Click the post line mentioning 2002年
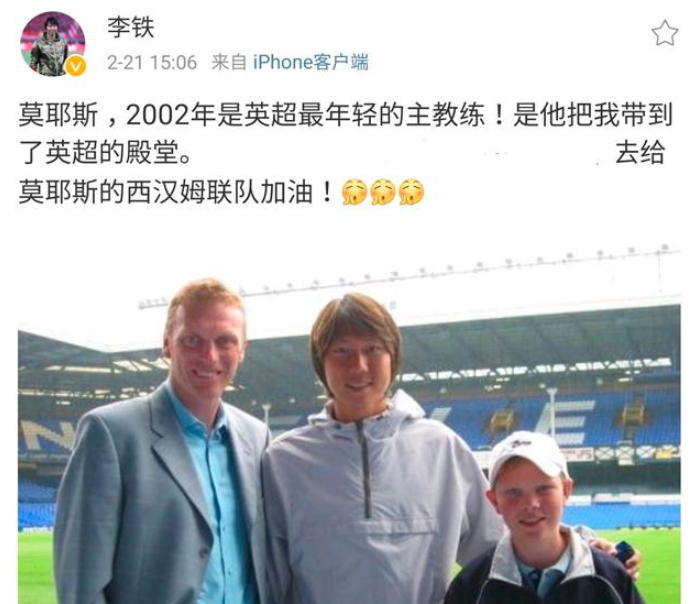 [x=345, y=115]
